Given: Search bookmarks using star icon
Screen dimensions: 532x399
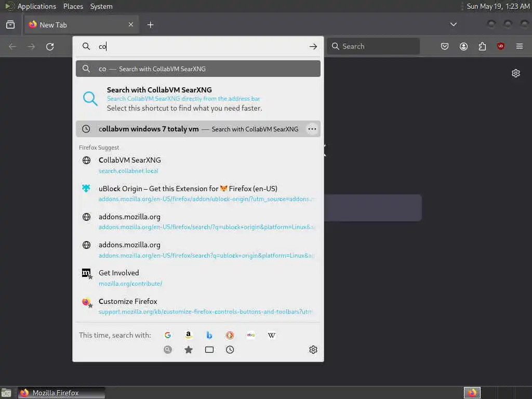Looking at the screenshot, I should tap(188, 350).
